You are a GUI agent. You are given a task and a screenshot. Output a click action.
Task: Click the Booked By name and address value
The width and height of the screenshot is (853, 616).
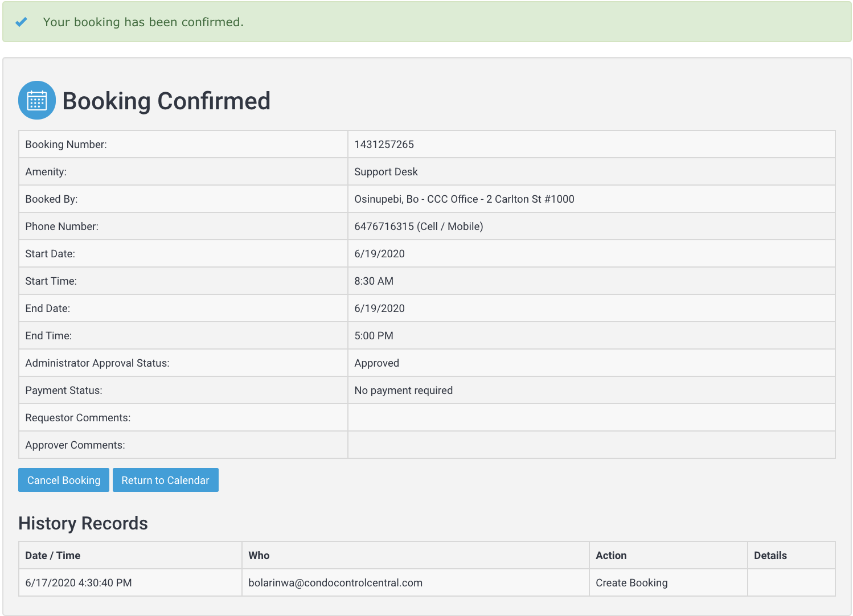[464, 199]
